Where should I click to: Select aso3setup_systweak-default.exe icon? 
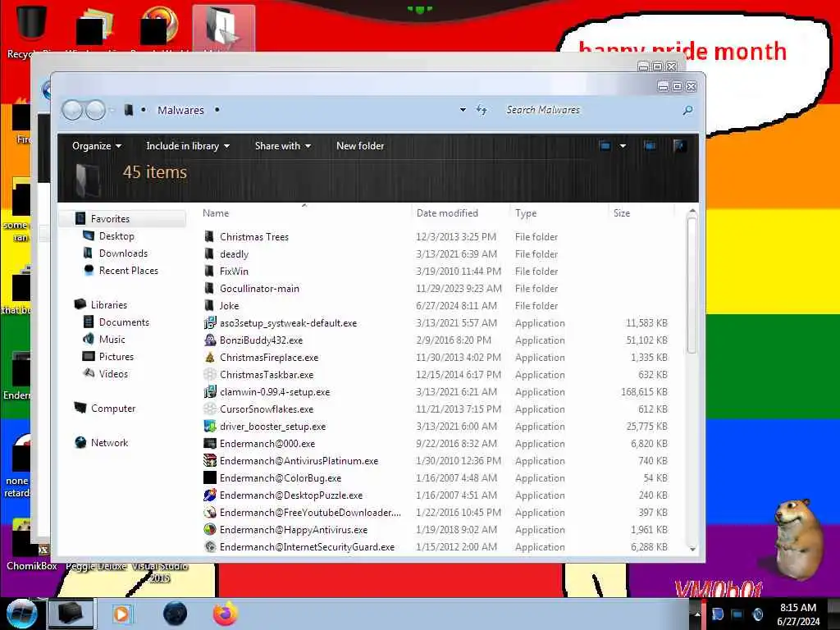tap(210, 323)
